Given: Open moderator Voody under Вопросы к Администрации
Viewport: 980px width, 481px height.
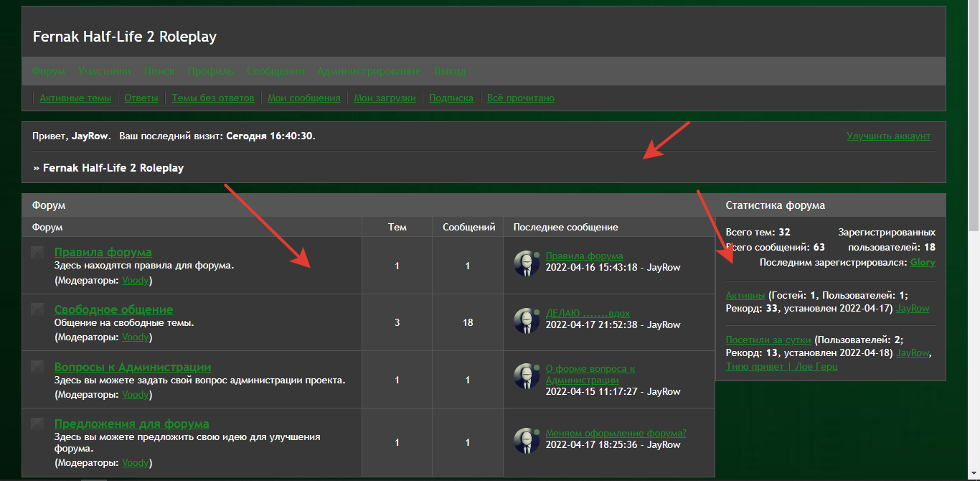Looking at the screenshot, I should coord(136,394).
